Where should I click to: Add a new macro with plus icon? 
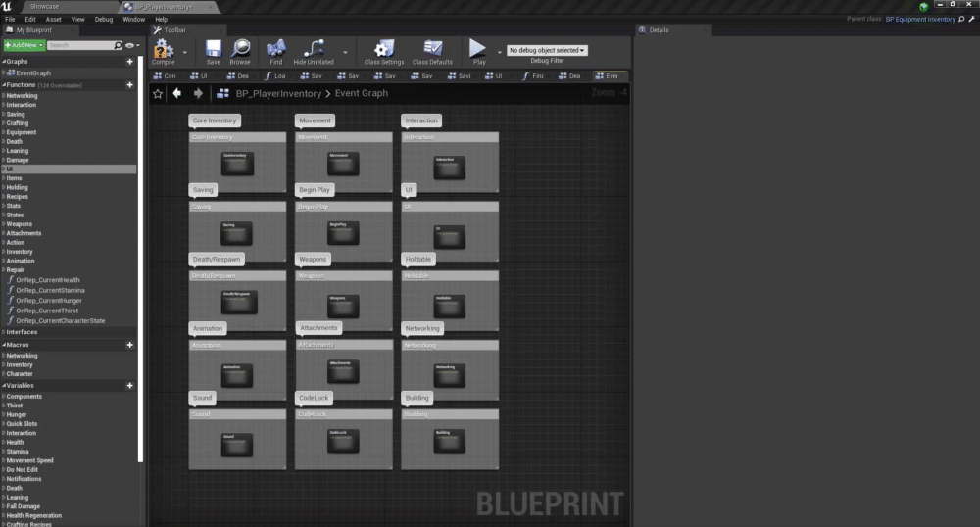(x=130, y=345)
